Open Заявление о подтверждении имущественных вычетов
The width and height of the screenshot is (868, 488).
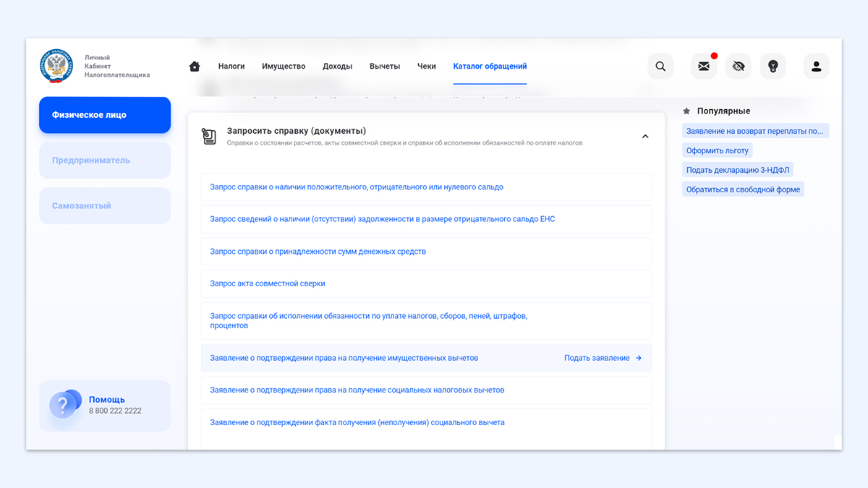344,358
